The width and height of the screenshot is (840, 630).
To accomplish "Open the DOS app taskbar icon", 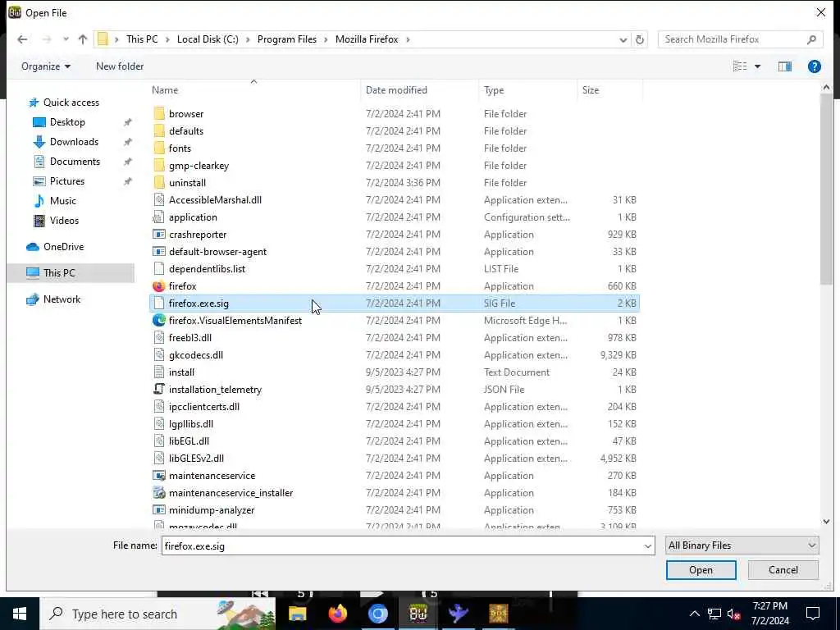I will [x=498, y=614].
